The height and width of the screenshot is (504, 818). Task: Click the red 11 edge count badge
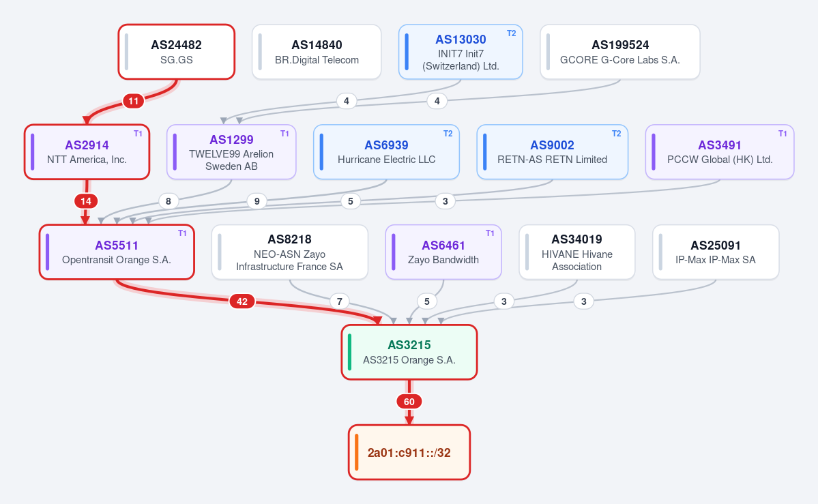coord(134,101)
